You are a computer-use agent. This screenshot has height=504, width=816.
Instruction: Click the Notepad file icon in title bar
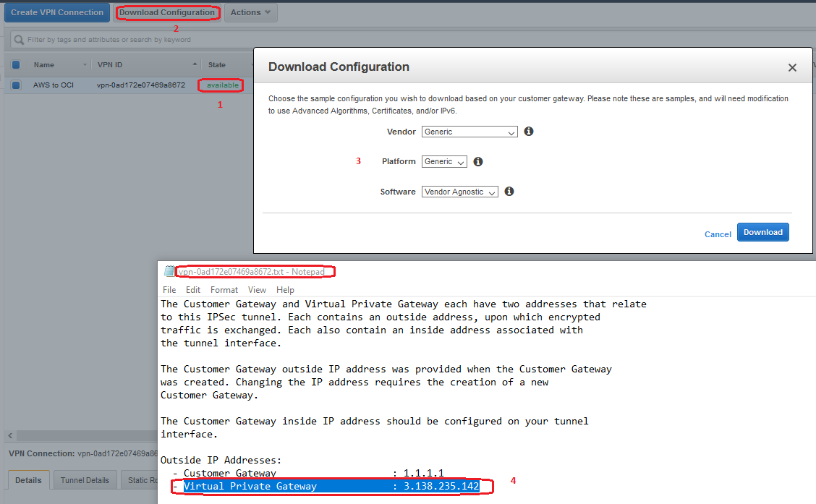(x=169, y=271)
